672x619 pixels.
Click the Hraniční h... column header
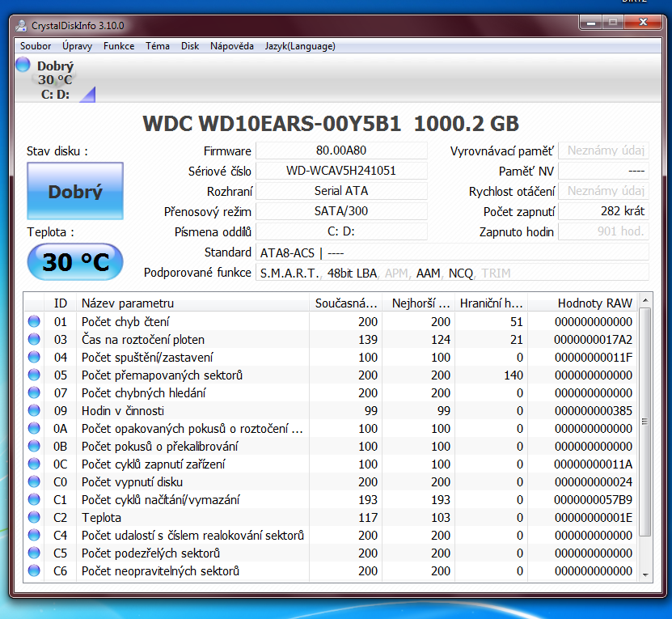click(x=491, y=303)
